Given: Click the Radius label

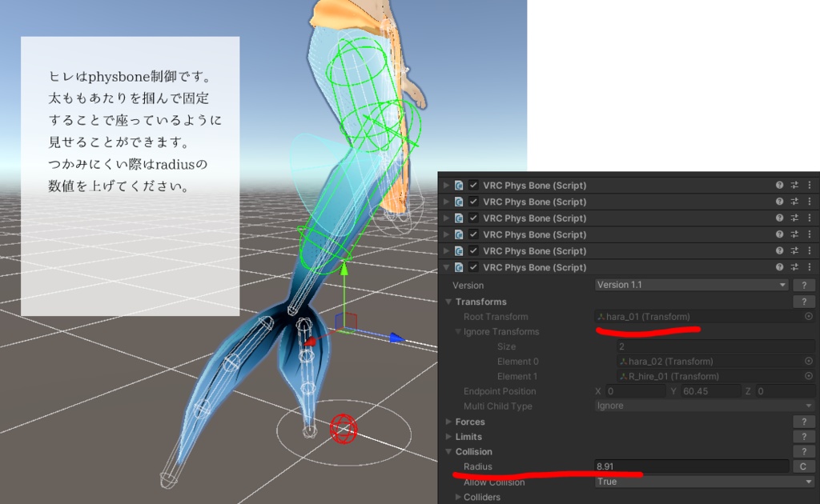Looking at the screenshot, I should [477, 466].
